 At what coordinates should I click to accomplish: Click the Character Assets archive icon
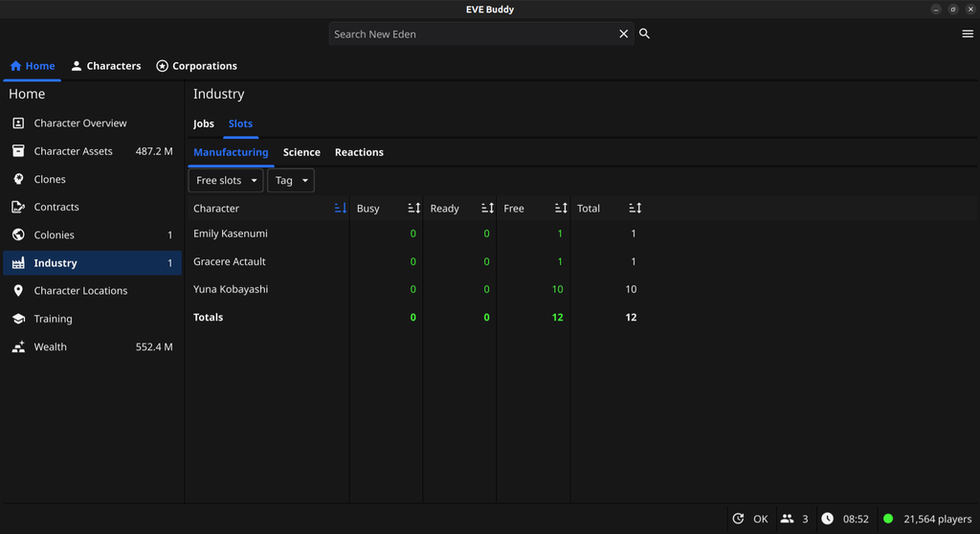pos(18,150)
